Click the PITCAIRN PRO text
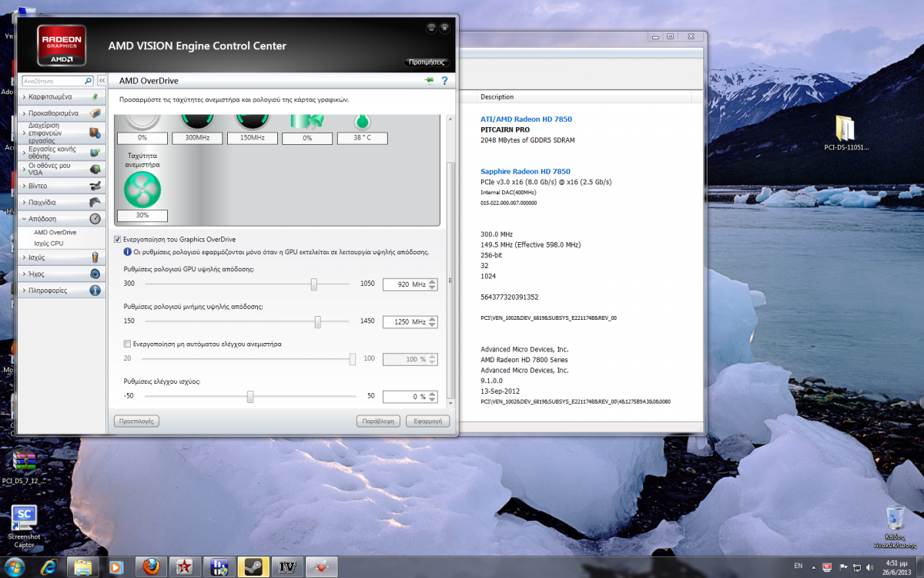The width and height of the screenshot is (924, 578). (x=504, y=130)
